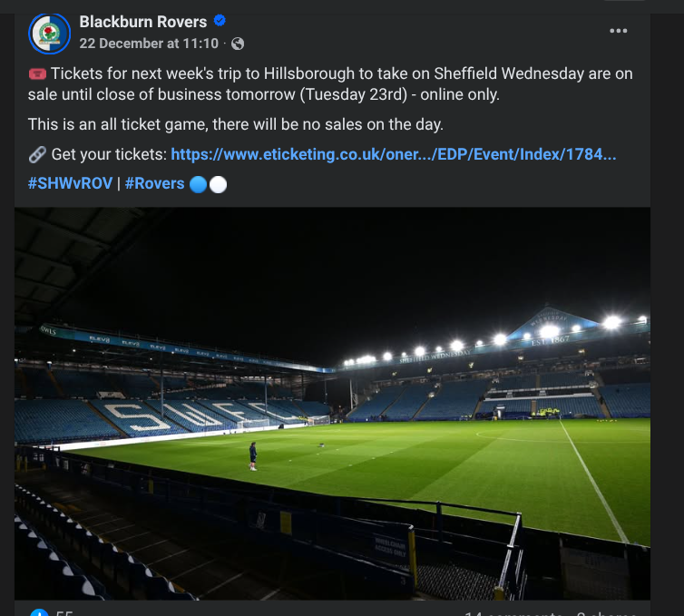
Task: Click the 'Get your tickets:' label text
Action: coord(109,154)
